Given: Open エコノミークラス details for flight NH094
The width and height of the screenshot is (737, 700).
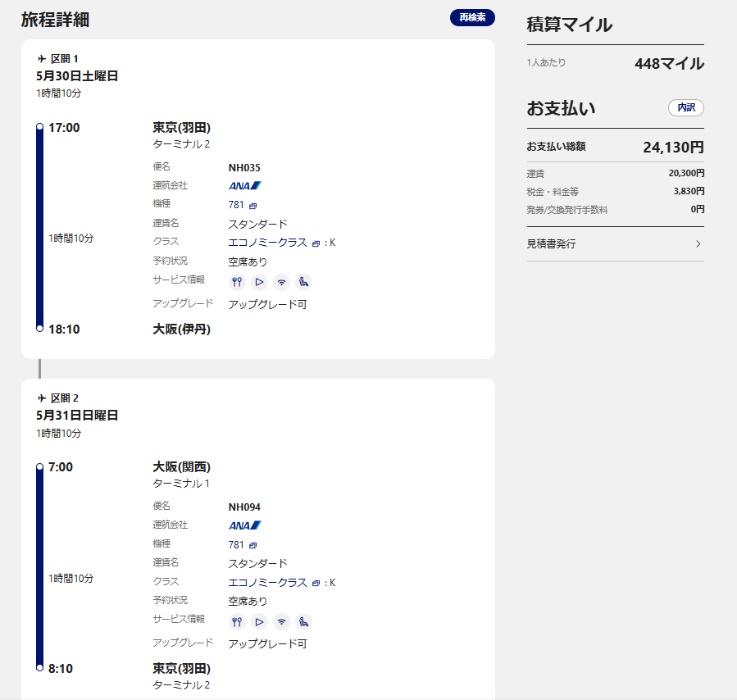Looking at the screenshot, I should coord(268,582).
